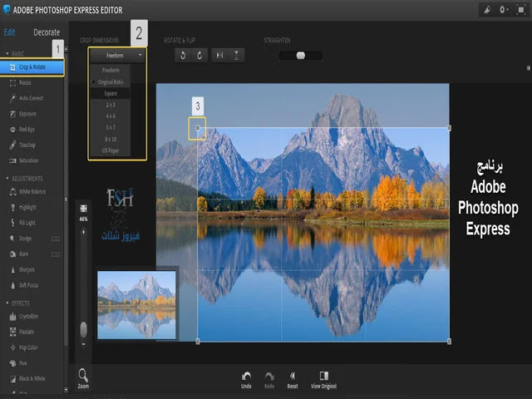532x399 pixels.
Task: Click the top-right crop handle
Action: pyautogui.click(x=449, y=128)
